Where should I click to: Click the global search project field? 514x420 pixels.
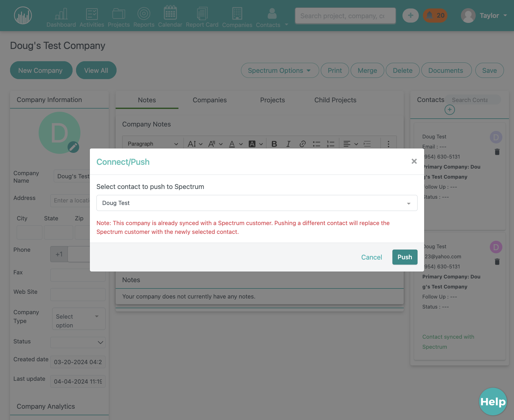coord(345,16)
